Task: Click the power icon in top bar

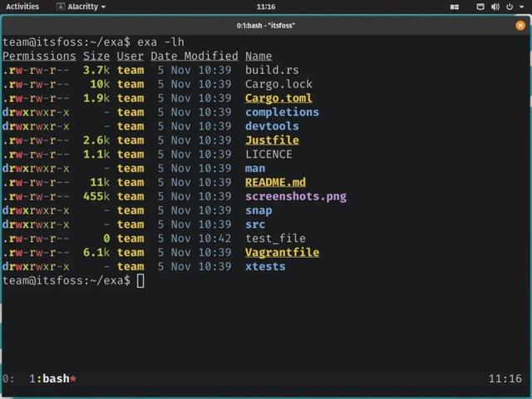Action: [510, 7]
